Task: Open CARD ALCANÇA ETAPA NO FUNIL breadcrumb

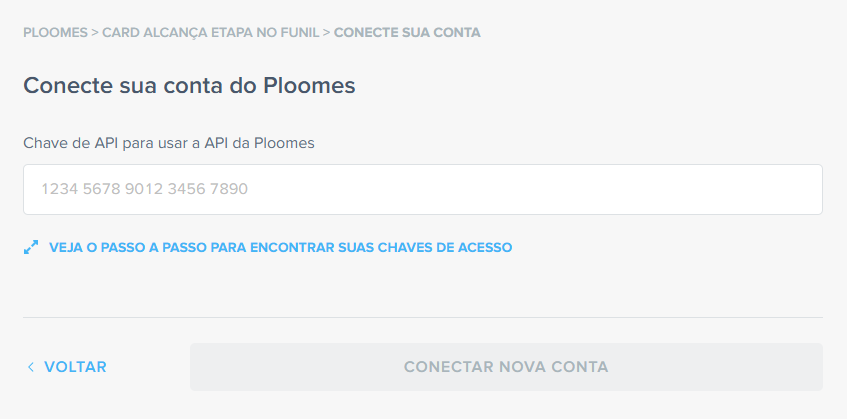Action: tap(210, 32)
